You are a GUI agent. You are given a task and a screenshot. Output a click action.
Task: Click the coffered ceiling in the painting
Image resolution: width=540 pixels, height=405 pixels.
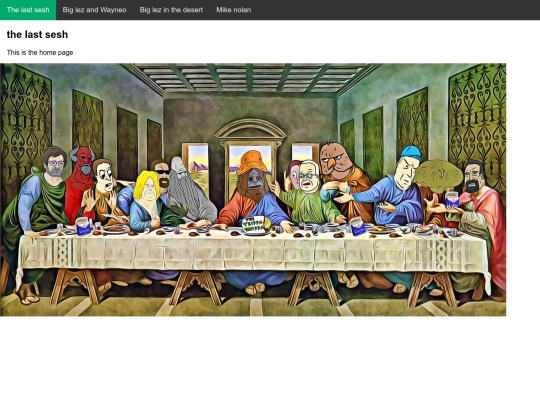coord(250,77)
